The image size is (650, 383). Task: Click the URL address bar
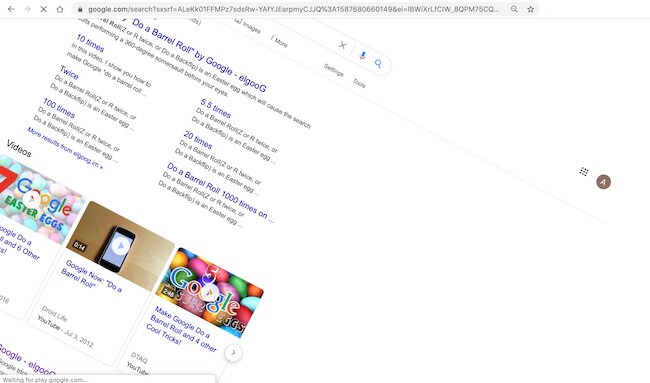pyautogui.click(x=290, y=9)
